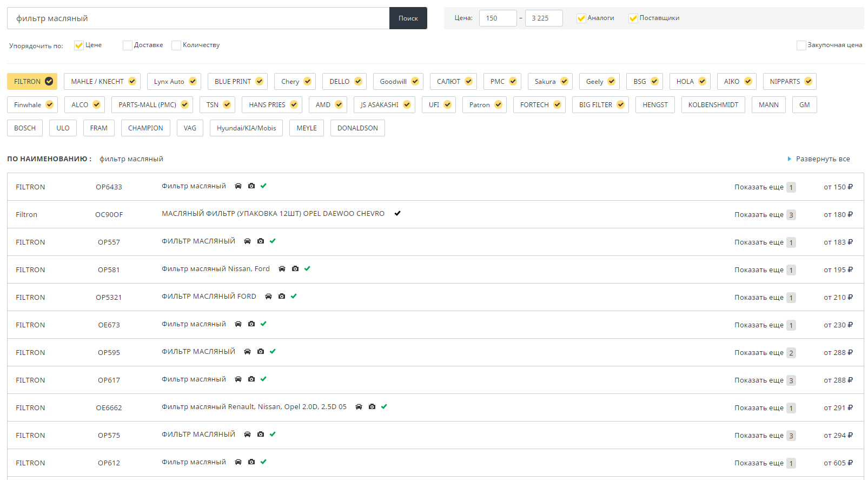Screen dimensions: 868x480
Task: Deselect the BLUE PRINT brand filter
Action: 237,82
